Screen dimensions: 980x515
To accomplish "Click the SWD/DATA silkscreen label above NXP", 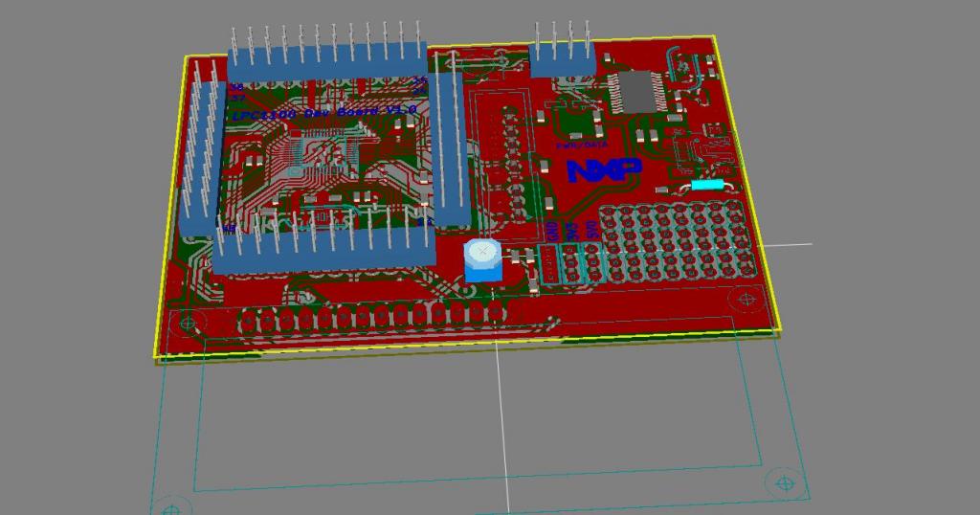I will tap(582, 145).
